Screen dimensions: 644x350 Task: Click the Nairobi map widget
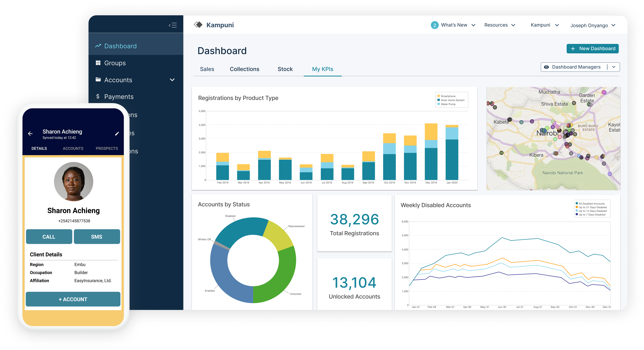pos(553,138)
